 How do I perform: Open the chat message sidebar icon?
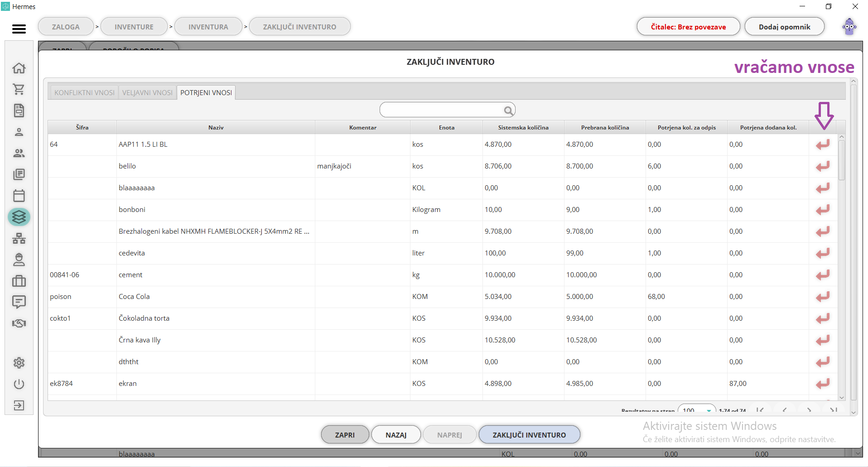pos(19,302)
